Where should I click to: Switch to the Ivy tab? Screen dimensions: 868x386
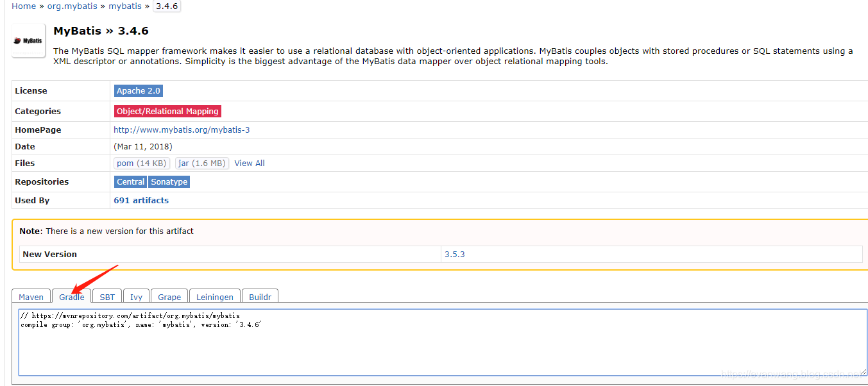(137, 297)
